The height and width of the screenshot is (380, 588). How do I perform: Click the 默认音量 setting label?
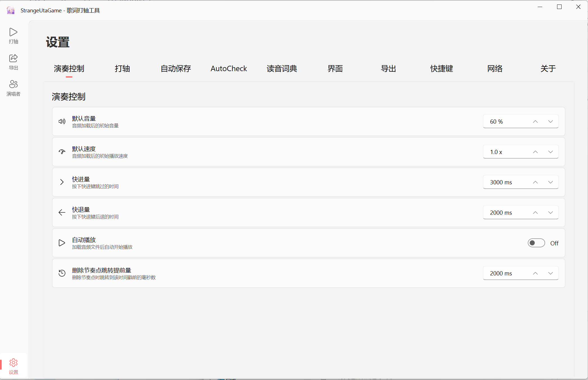tap(84, 119)
